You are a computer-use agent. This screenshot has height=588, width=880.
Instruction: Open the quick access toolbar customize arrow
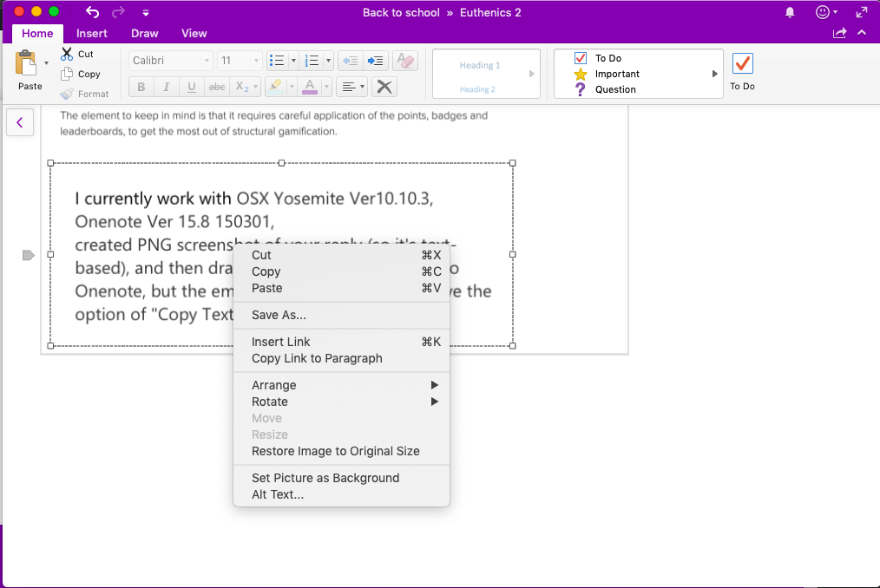(145, 13)
